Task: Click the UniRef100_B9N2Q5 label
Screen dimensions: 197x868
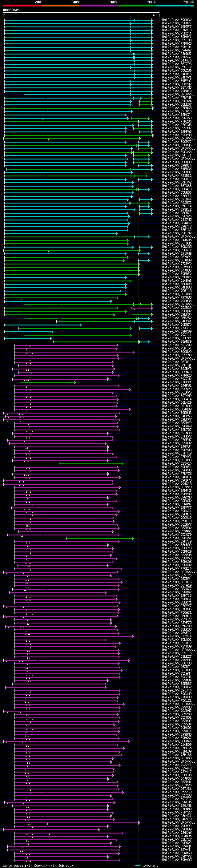Action: tap(177, 247)
